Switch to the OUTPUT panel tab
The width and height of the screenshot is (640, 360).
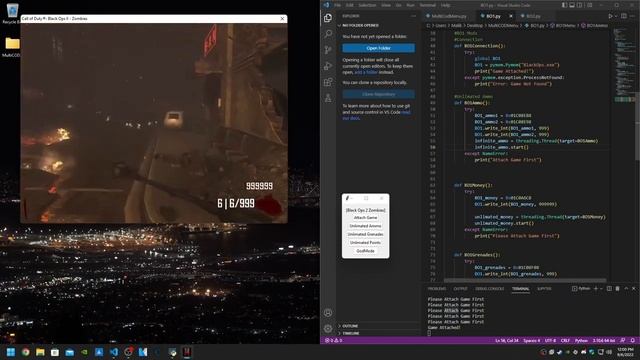[x=460, y=289]
